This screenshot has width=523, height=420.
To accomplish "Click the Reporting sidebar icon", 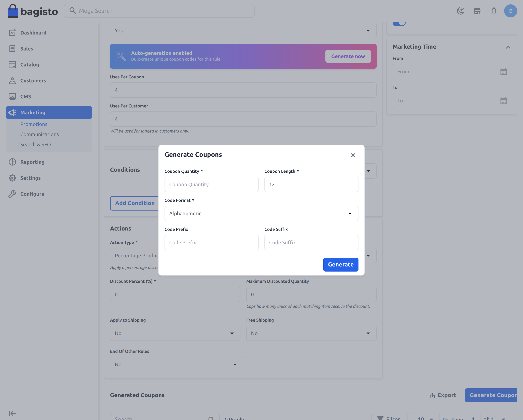I will tap(12, 162).
